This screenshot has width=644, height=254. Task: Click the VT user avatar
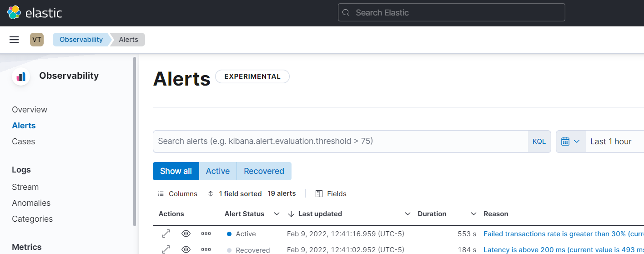[37, 40]
